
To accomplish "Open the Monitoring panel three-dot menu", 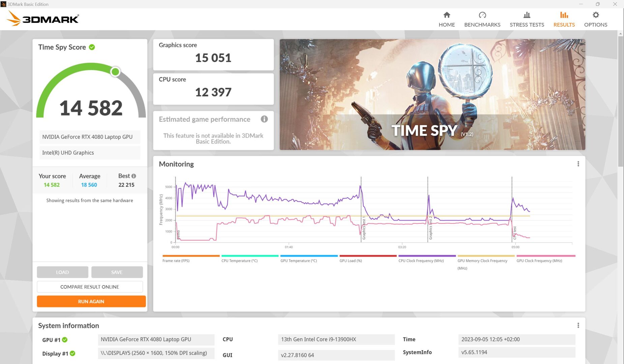I will [578, 164].
